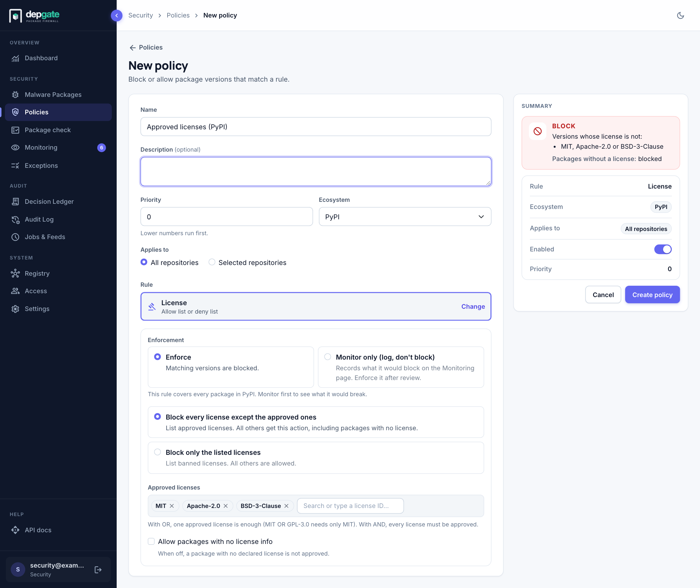Click the API docs icon
Viewport: 700px width, 588px height.
pyautogui.click(x=15, y=530)
